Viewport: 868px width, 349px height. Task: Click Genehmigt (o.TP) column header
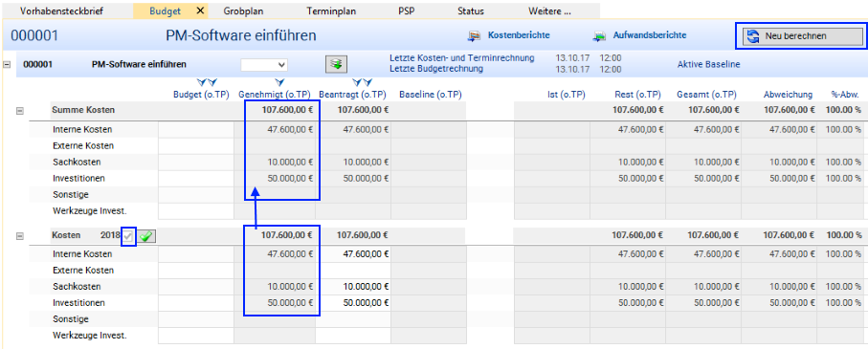click(x=275, y=95)
